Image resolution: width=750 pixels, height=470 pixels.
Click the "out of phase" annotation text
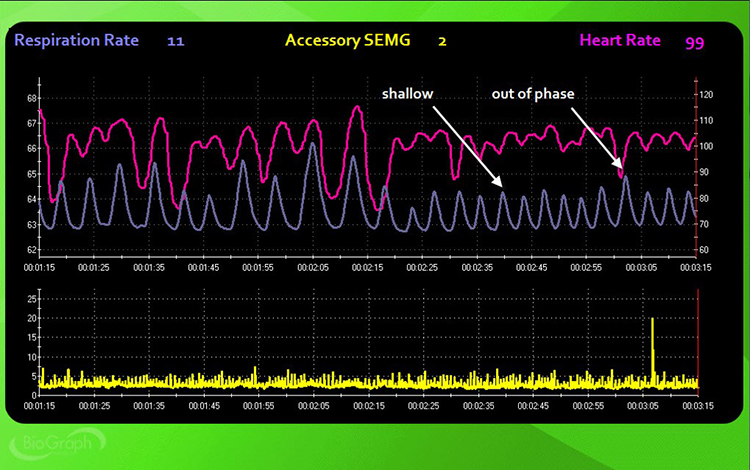point(533,94)
